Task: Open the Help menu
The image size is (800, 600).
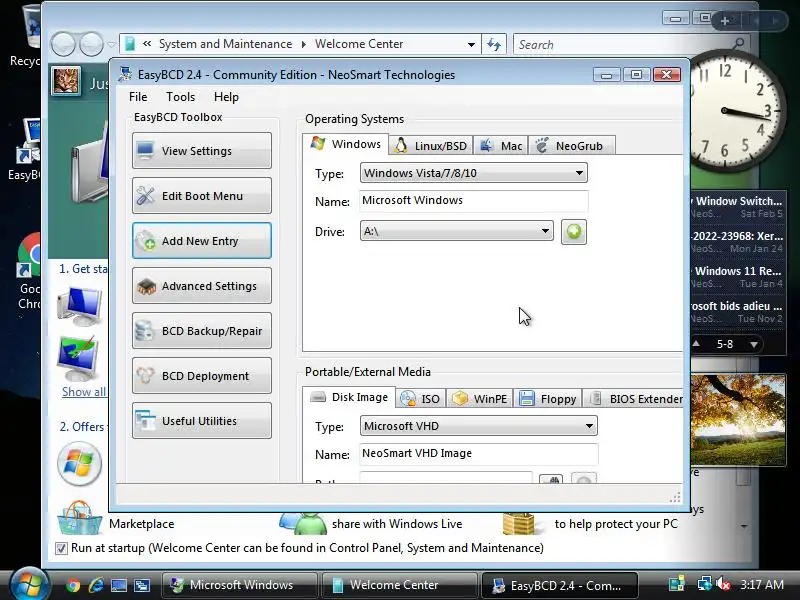Action: (x=226, y=97)
